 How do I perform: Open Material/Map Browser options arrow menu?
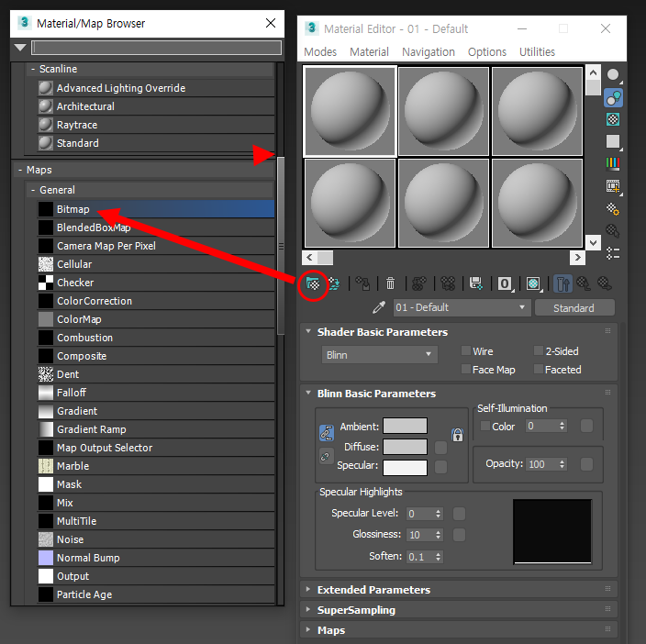coord(20,48)
